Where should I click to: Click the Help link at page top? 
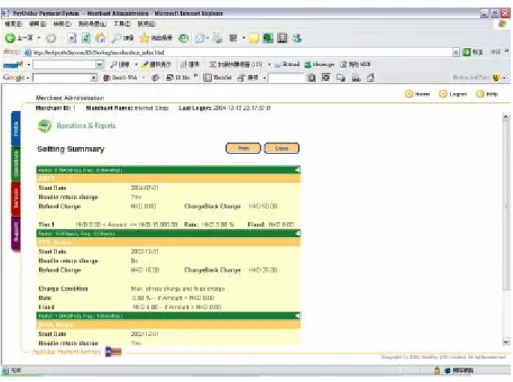coord(487,94)
